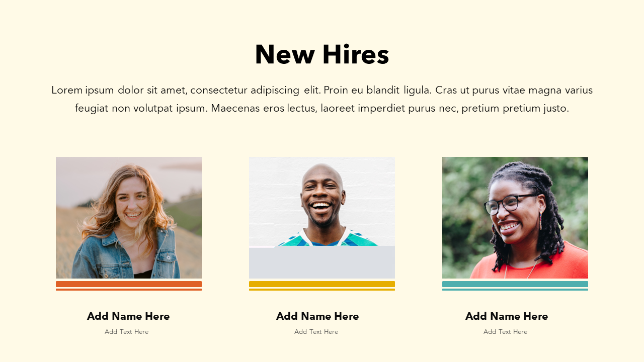Image resolution: width=644 pixels, height=362 pixels.
Task: Select the thin teal line below teal bar
Action: (x=515, y=290)
